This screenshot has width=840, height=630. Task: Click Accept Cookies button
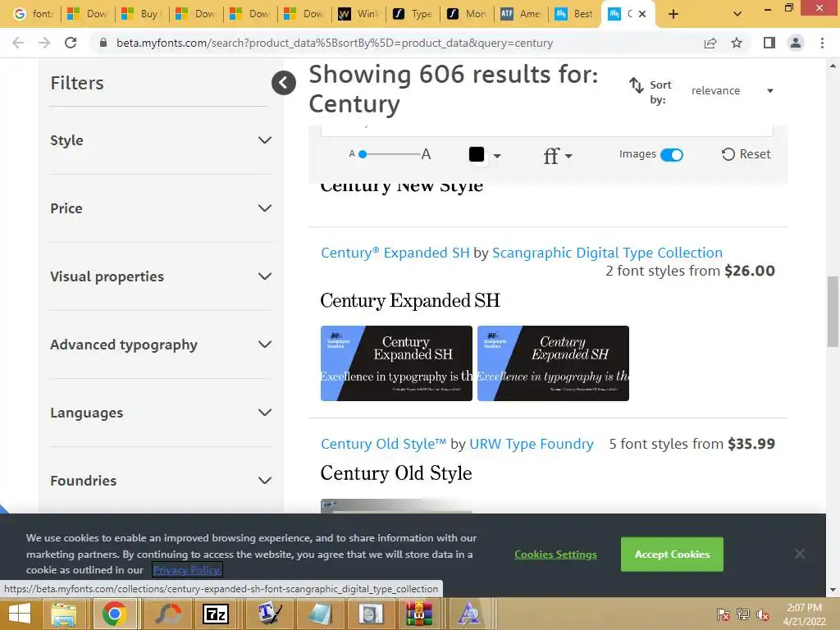[672, 554]
